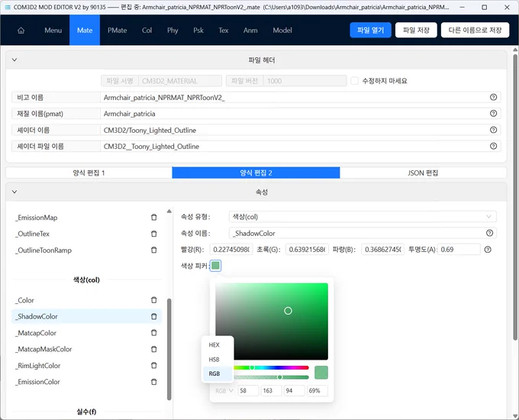The height and width of the screenshot is (420, 519).
Task: Remove _MatcapColor using its trash icon
Action: [154, 332]
